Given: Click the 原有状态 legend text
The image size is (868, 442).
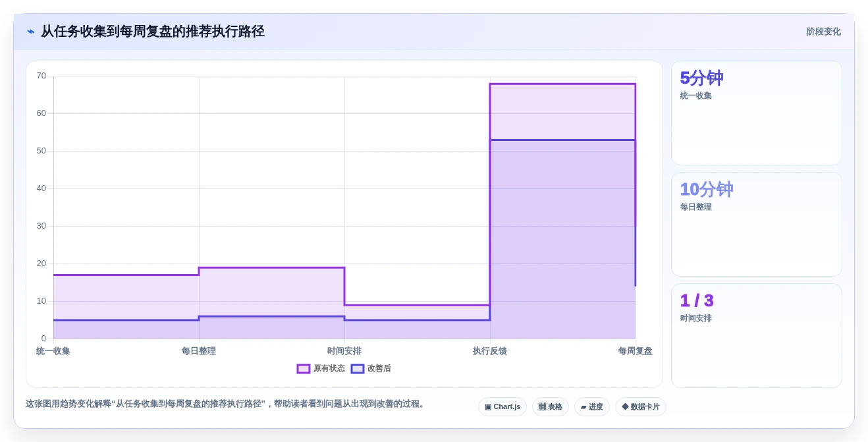Looking at the screenshot, I should click(329, 369).
